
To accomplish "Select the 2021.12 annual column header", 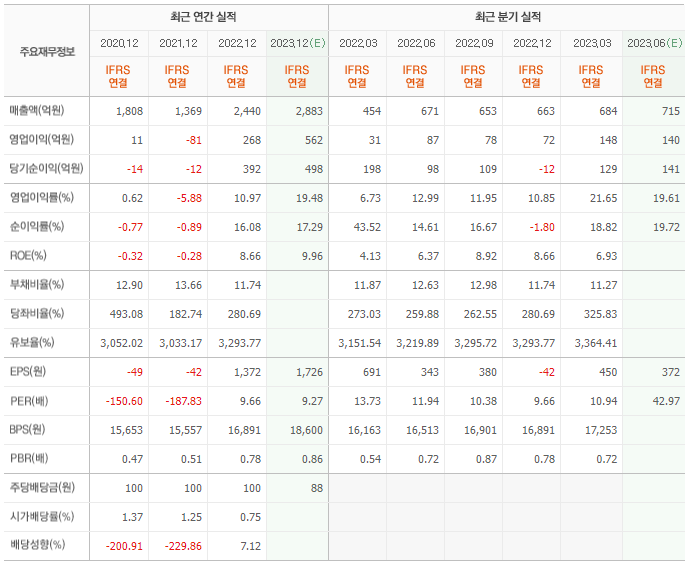I will tap(178, 43).
